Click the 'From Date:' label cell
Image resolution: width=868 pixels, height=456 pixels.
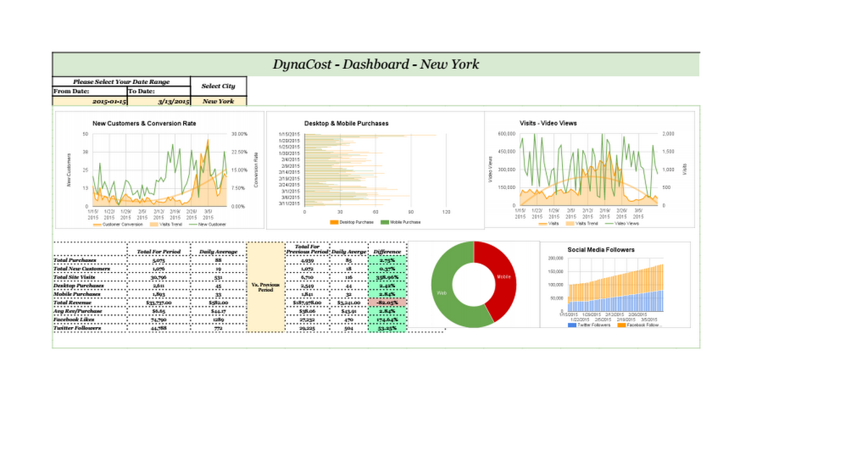click(x=90, y=91)
